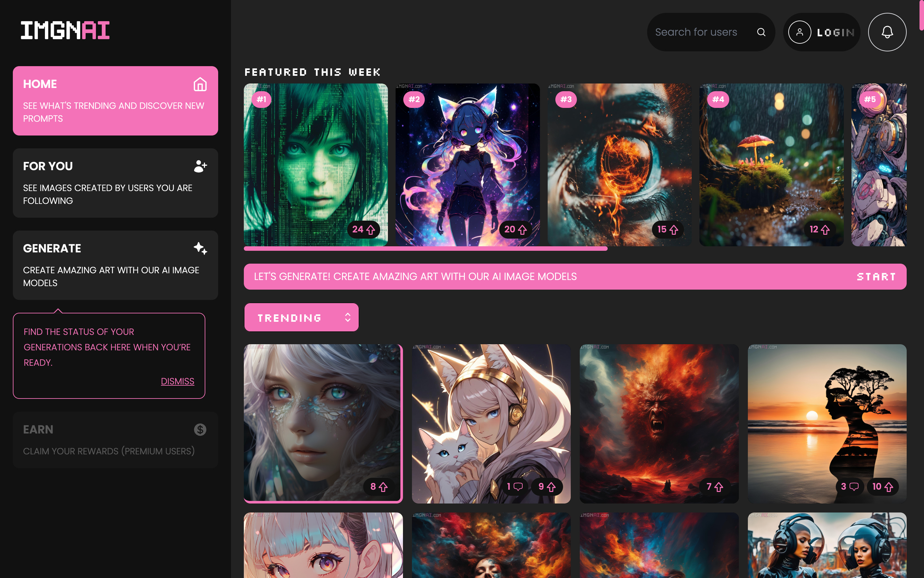Screen dimensions: 924x578
Task: Open the Trending sort dropdown
Action: [x=302, y=317]
